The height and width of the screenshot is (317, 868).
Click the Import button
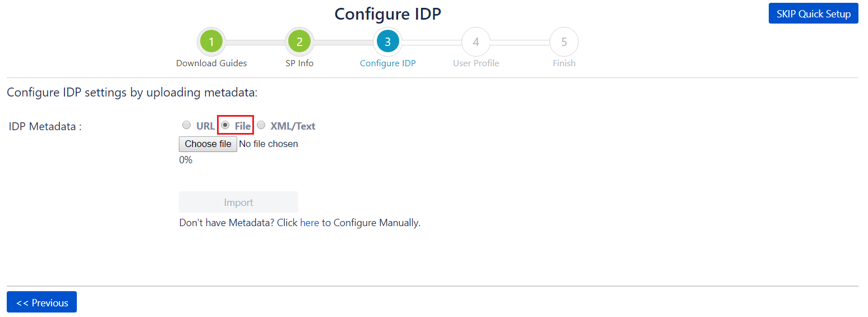point(238,203)
